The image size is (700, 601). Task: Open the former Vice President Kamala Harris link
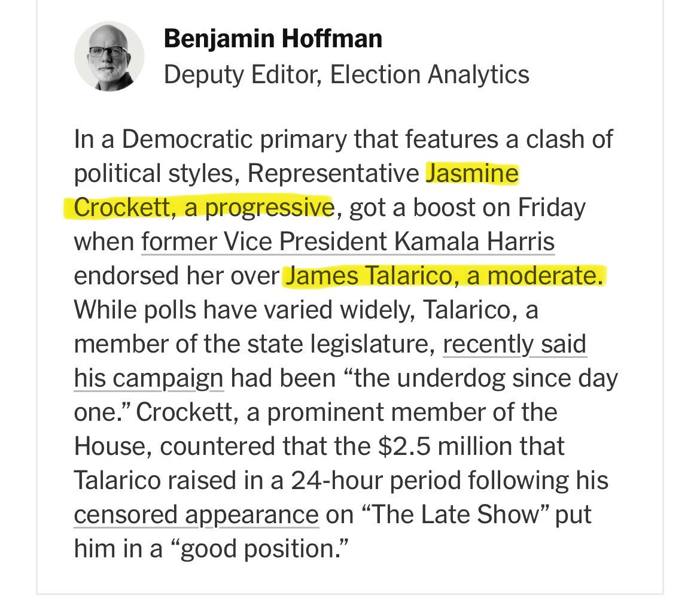click(x=348, y=243)
